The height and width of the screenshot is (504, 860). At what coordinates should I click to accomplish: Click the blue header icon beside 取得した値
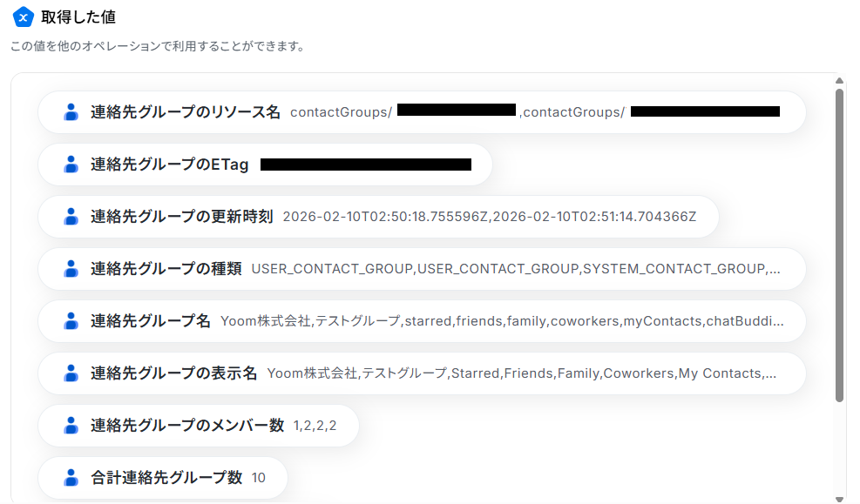click(24, 17)
